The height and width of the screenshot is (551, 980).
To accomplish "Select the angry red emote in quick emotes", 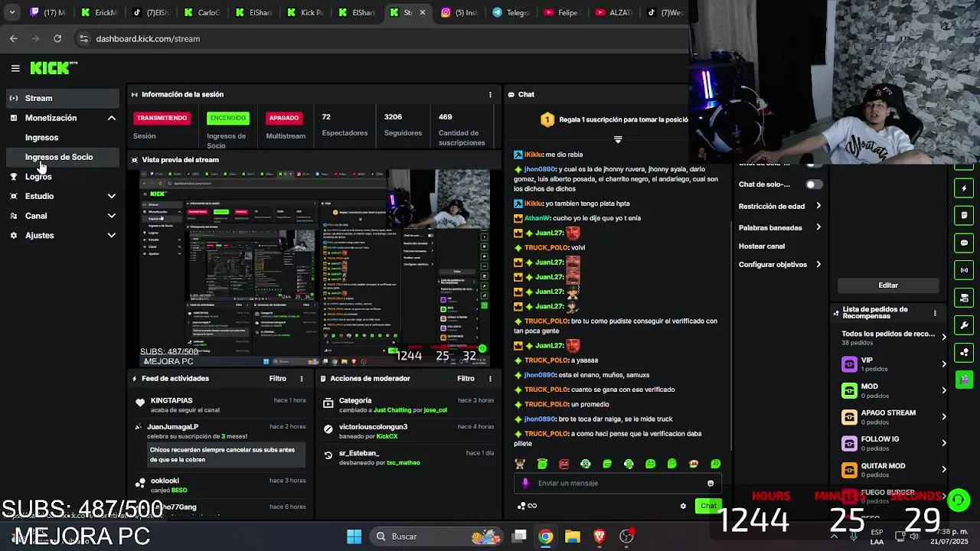I will click(564, 464).
